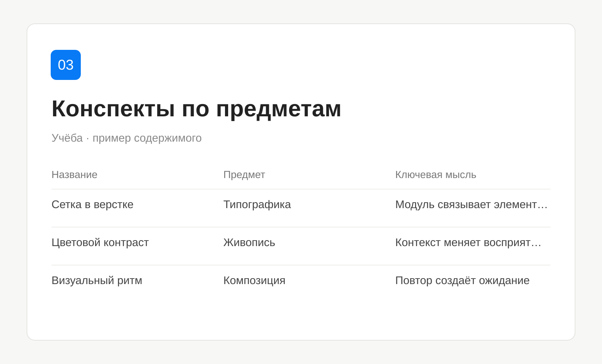Click the truncated Контекст меняет восприят… cell
This screenshot has height=364, width=602.
point(468,242)
